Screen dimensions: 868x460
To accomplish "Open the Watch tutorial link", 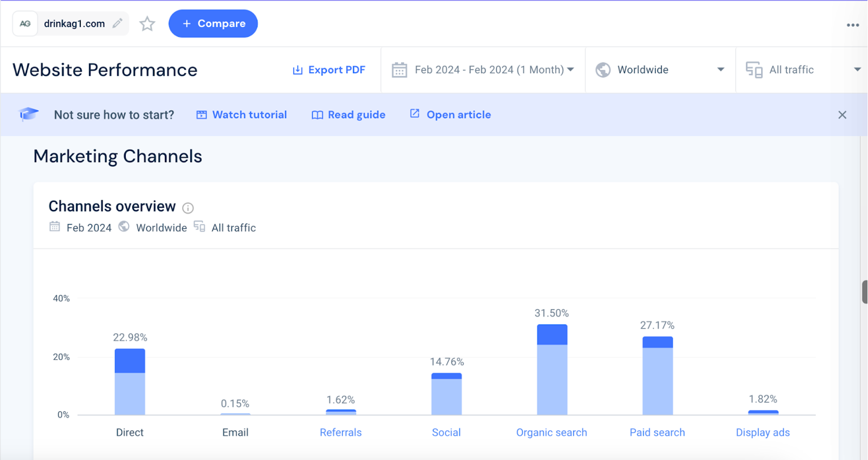I will pyautogui.click(x=242, y=115).
